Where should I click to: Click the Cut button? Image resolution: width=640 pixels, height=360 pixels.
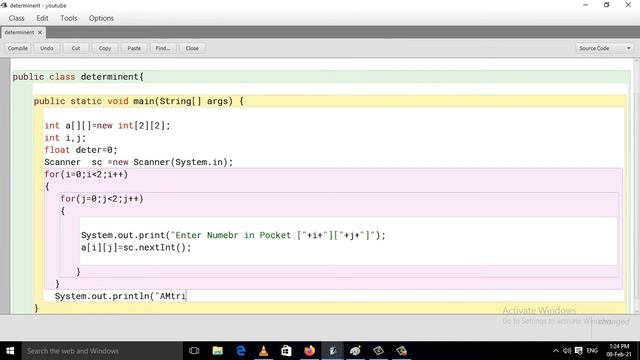point(76,48)
